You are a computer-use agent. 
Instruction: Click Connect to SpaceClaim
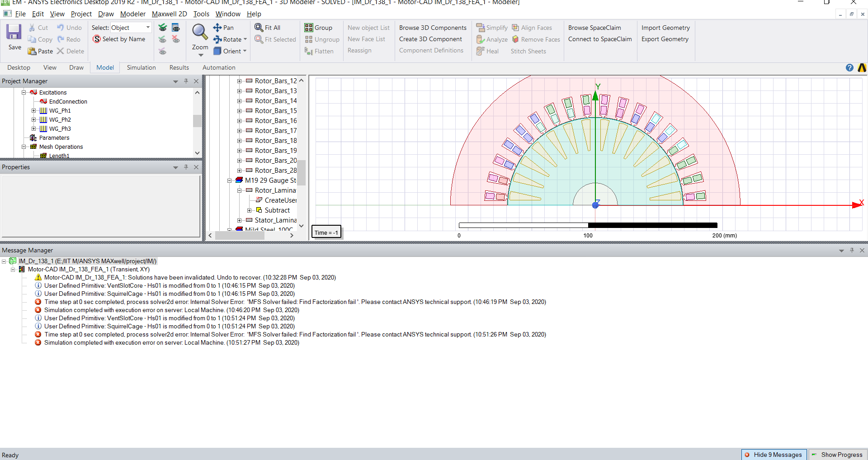click(x=600, y=39)
